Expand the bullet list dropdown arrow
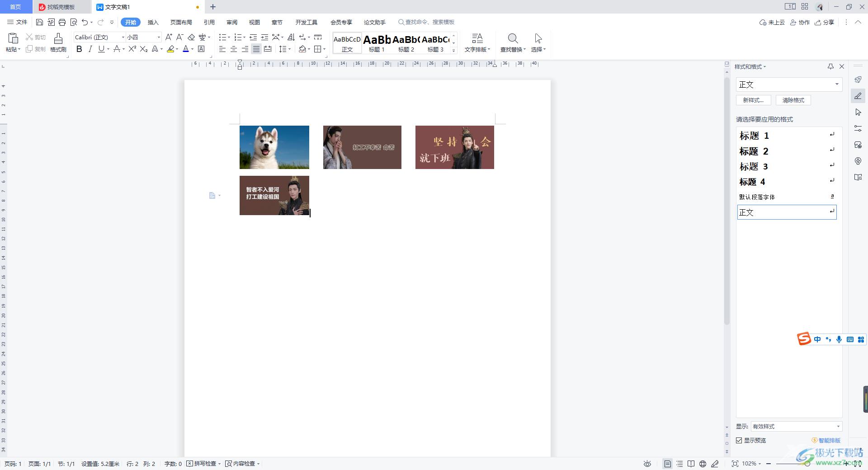The width and height of the screenshot is (868, 470). 229,37
